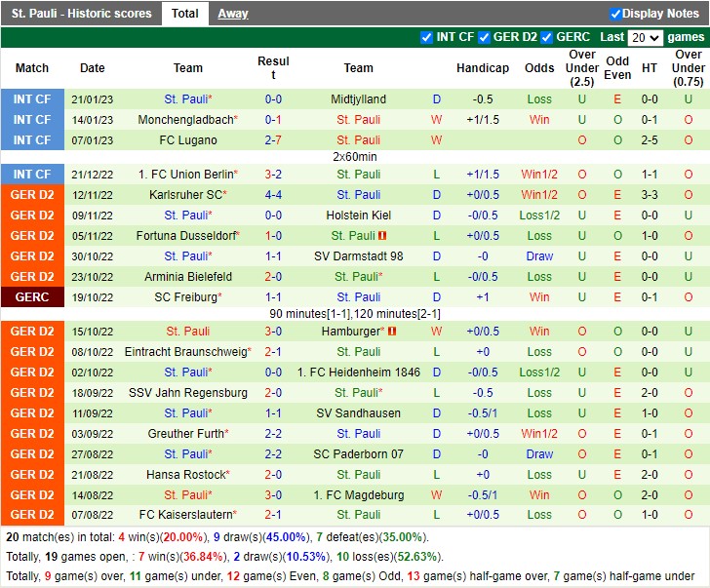The width and height of the screenshot is (710, 588).
Task: Click the red card icon beside Hamburger
Action: pos(392,332)
